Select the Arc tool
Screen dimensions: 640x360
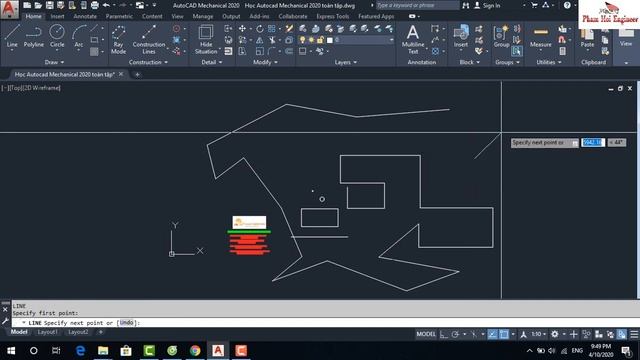pos(79,36)
